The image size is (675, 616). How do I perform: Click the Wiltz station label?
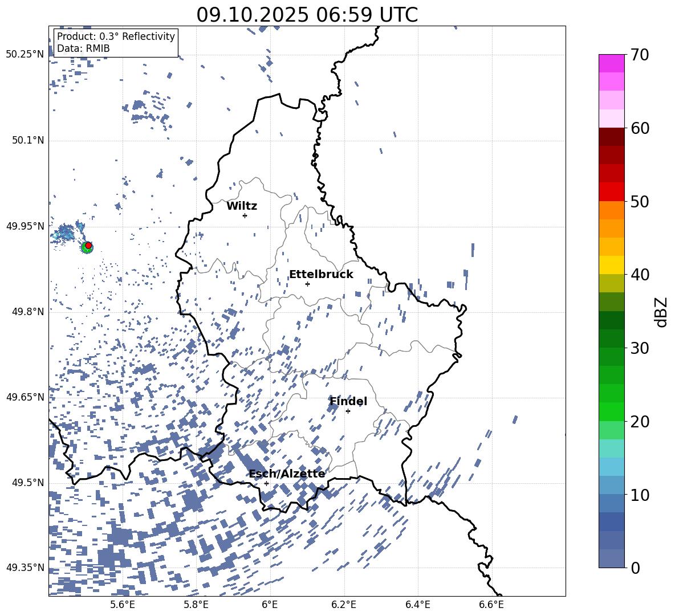point(242,206)
